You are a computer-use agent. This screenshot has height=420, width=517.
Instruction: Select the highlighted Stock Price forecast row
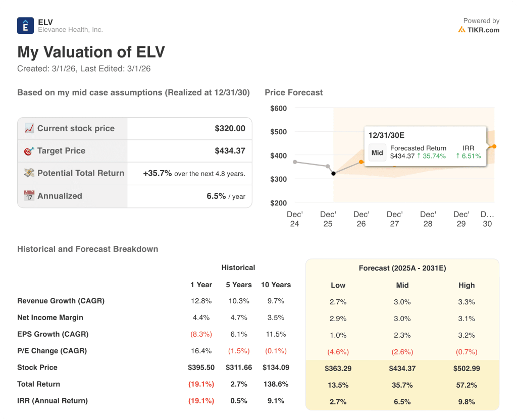click(402, 368)
